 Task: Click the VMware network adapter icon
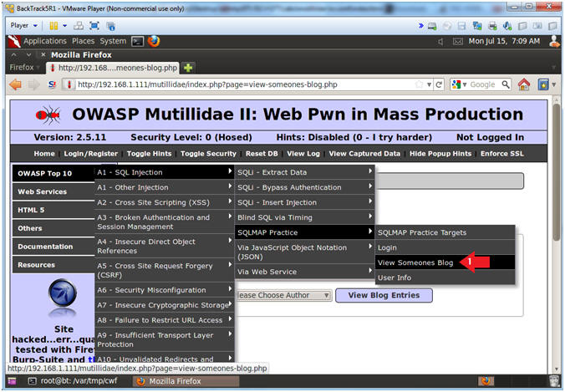pos(477,26)
